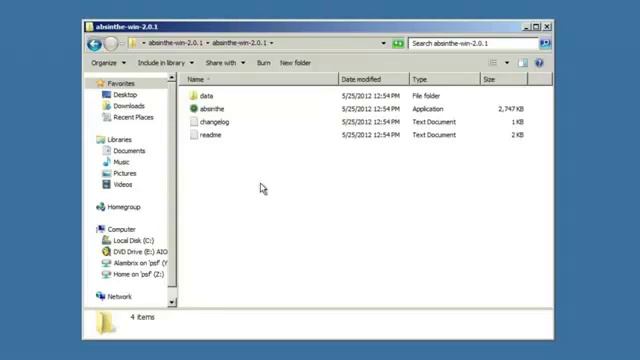
Task: Sort by the Name column header
Action: 259,79
